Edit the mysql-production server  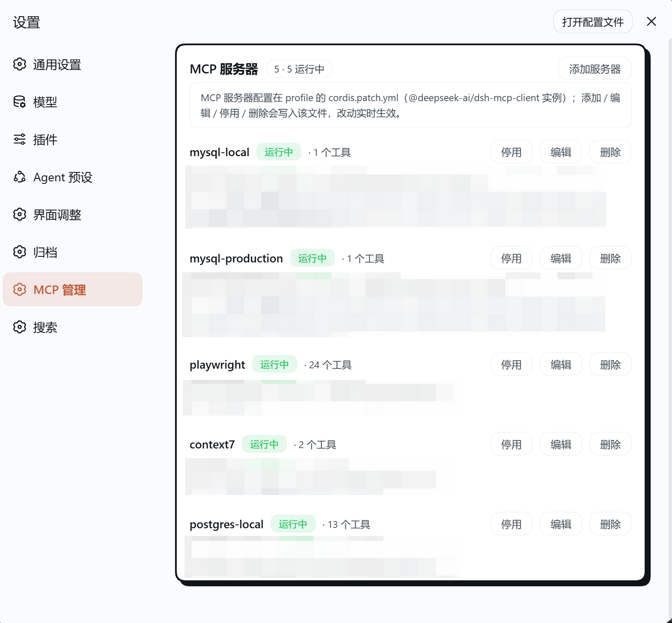pos(561,258)
